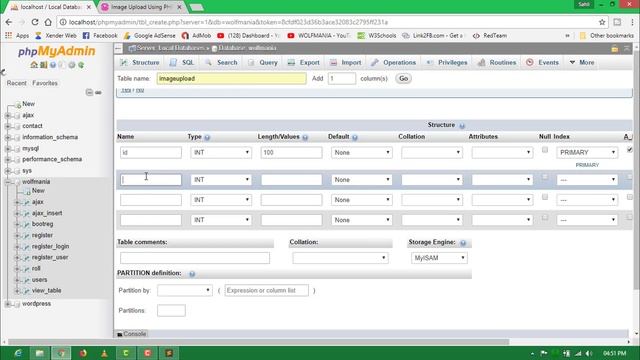Click horizontal scrollbar at page bottom

258,342
